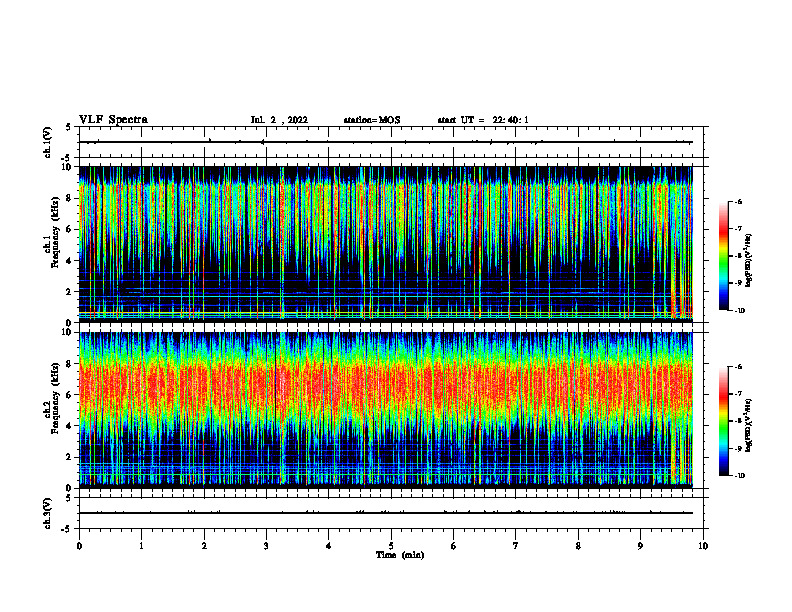Screen dimensions: 792x612
Task: Click the "9" tick on the Time axis
Action: 640,546
